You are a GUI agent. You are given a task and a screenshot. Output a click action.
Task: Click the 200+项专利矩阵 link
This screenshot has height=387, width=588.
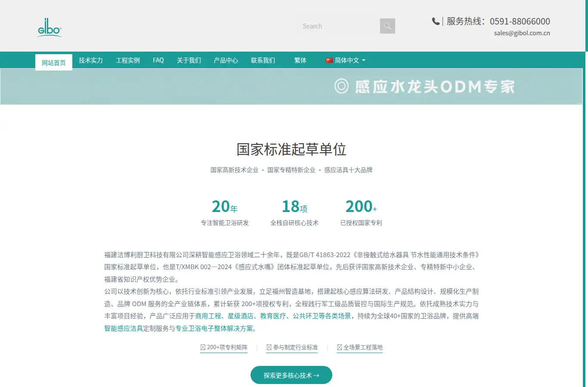(x=224, y=347)
